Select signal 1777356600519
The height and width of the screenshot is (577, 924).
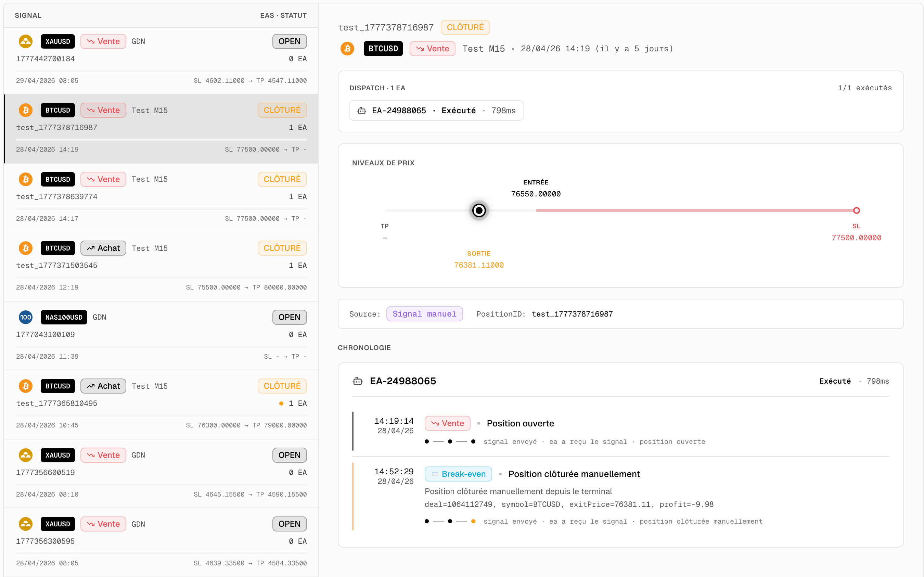(46, 472)
